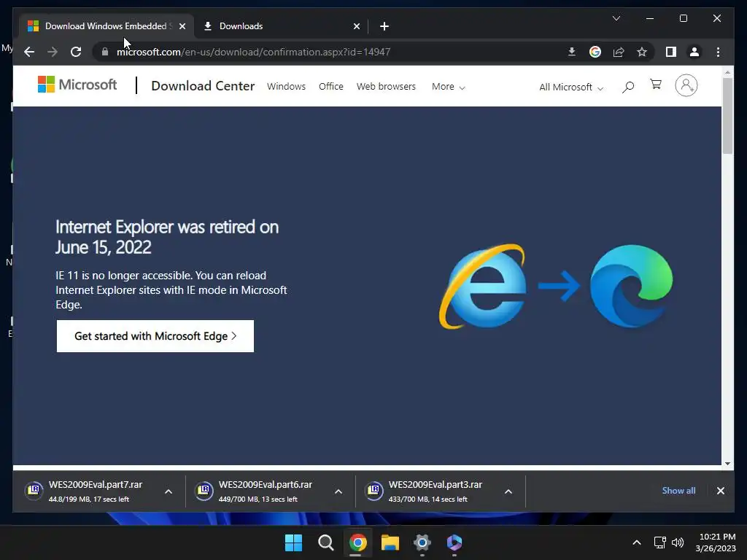The image size is (747, 560).
Task: Share this page using share icon
Action: click(619, 52)
